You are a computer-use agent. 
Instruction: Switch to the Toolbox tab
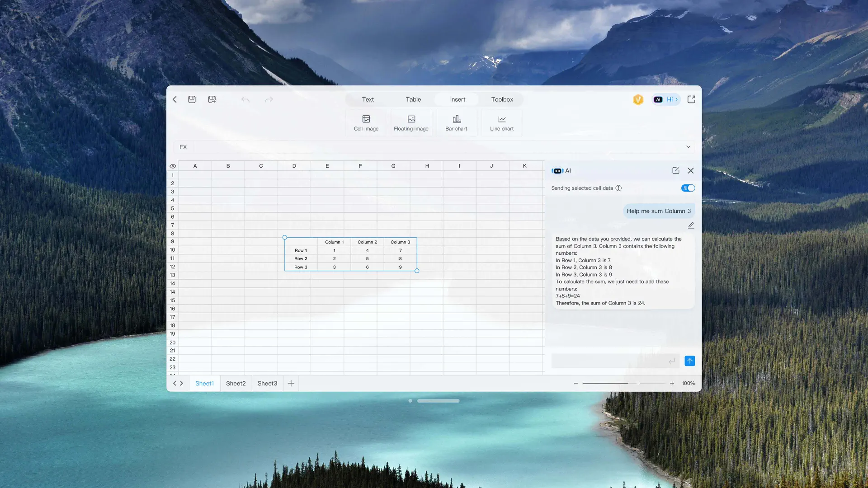click(502, 99)
